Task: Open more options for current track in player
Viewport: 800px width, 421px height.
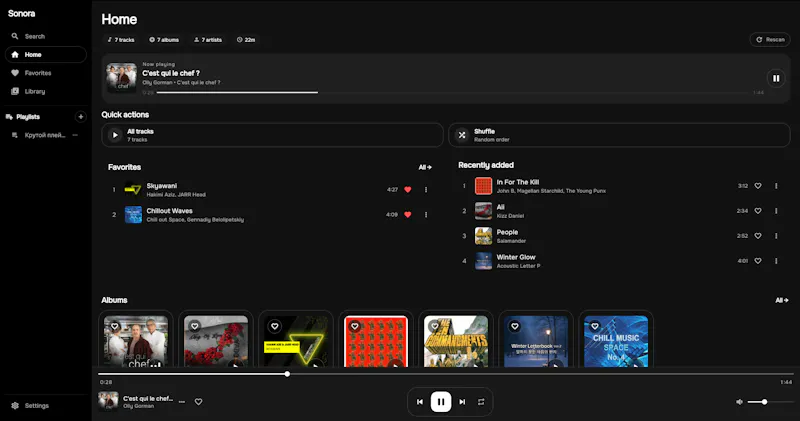Action: tap(182, 402)
